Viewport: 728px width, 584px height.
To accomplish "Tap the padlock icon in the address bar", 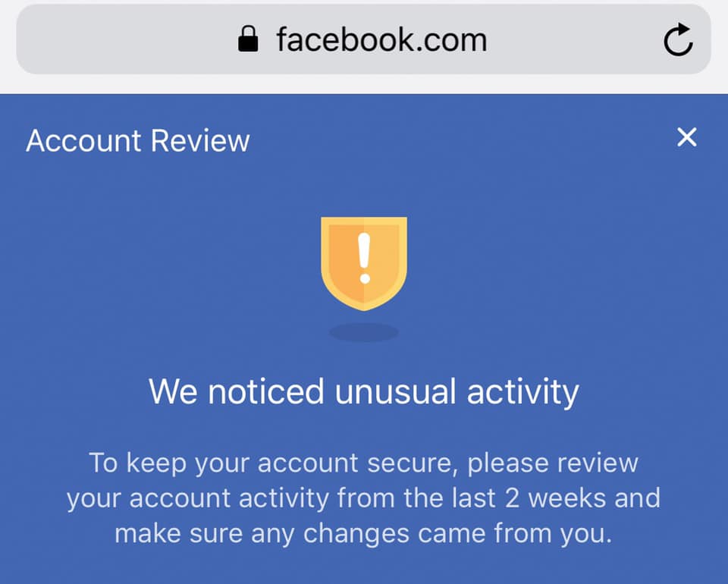I will coord(248,39).
